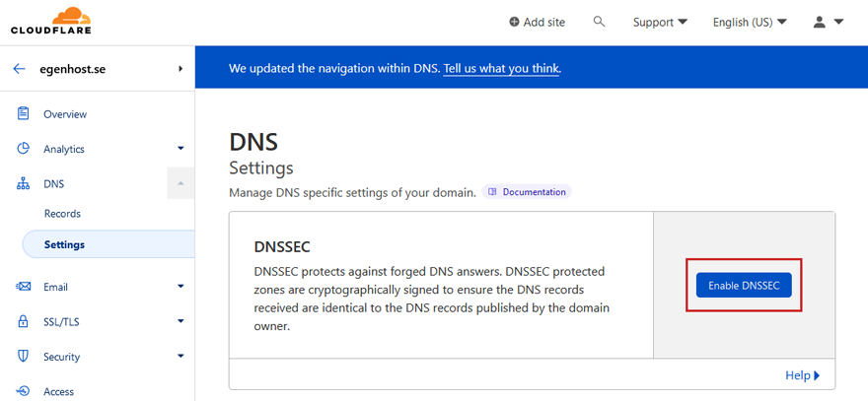Screen dimensions: 868x401
Task: Open the Tell us what you think link
Action: pos(501,69)
